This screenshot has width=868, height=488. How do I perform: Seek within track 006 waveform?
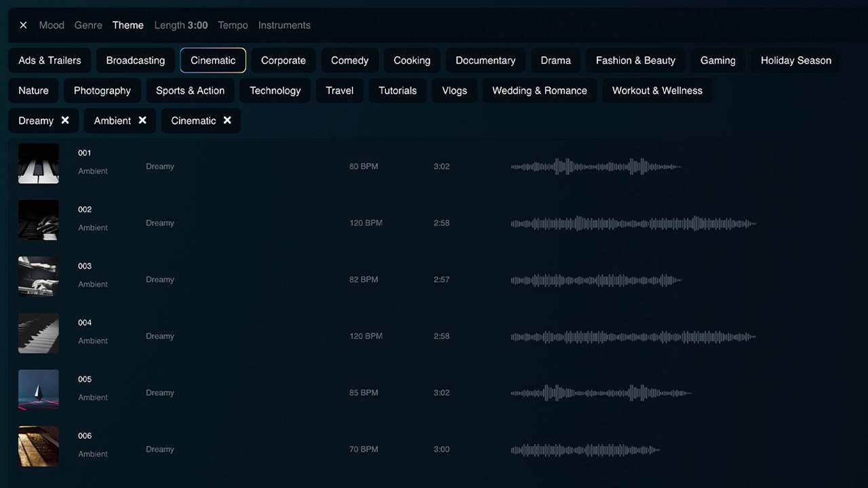(x=585, y=449)
